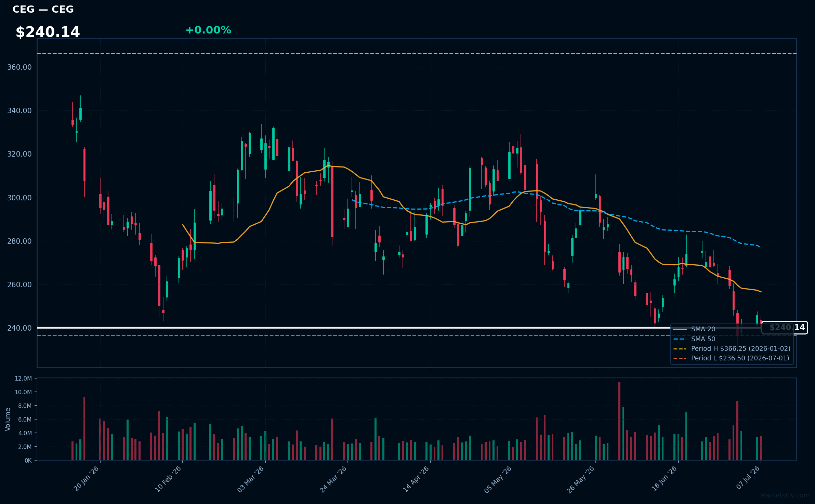Click the 26 May '26 date label
Viewport: 815px width, 504px height.
pyautogui.click(x=581, y=479)
